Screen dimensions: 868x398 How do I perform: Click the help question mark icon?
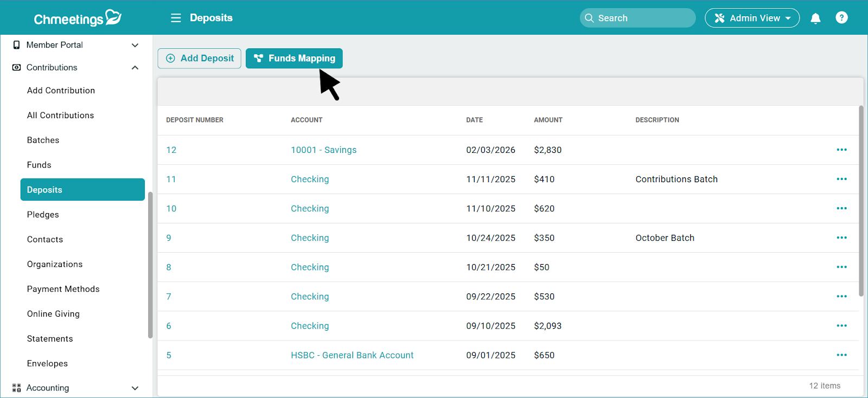click(841, 18)
